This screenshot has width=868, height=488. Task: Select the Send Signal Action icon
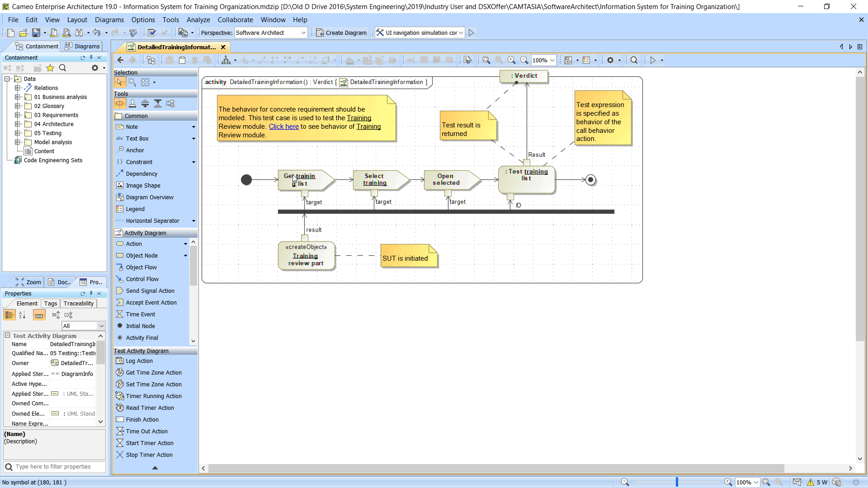click(120, 291)
